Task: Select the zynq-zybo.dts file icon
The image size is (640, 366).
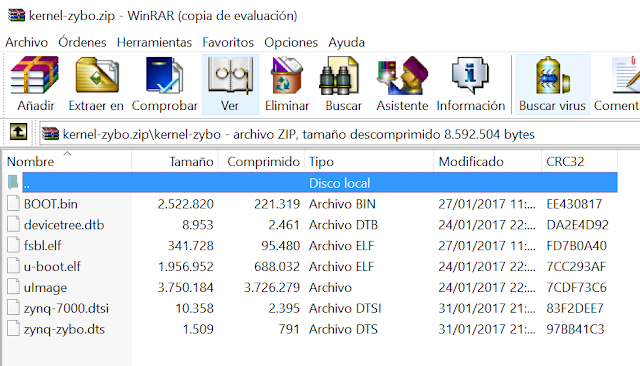Action: coord(13,328)
